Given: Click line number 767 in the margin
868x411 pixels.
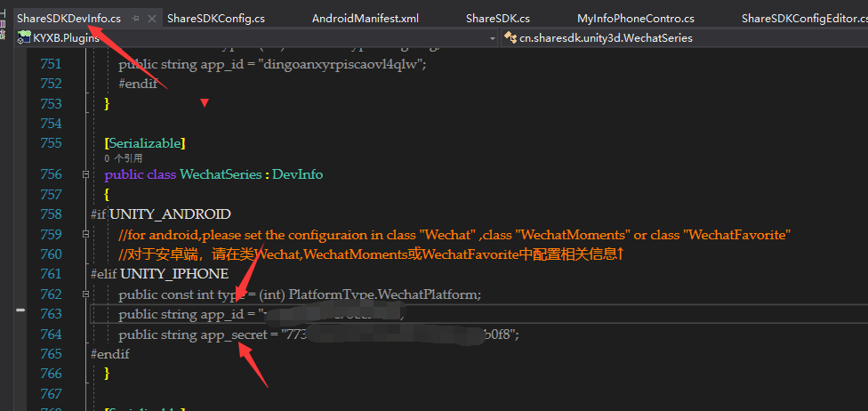Looking at the screenshot, I should (51, 394).
